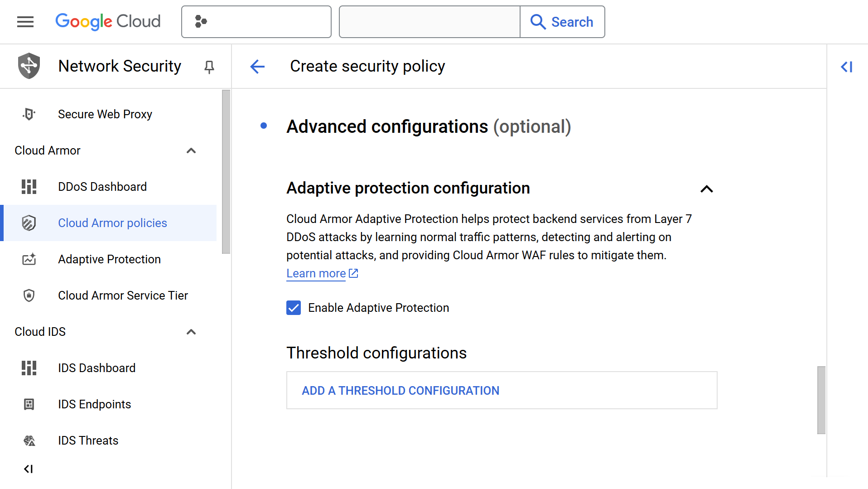Click into the search input field
Viewport: 868px width, 489px height.
click(x=429, y=22)
